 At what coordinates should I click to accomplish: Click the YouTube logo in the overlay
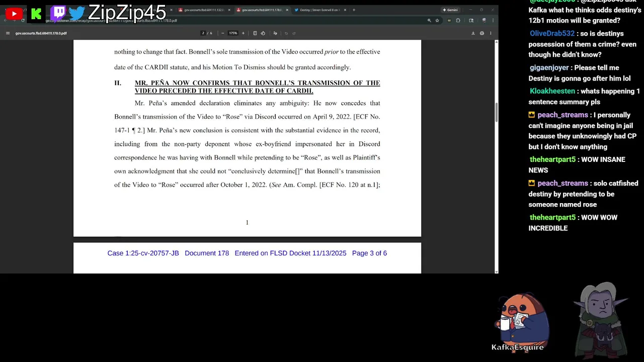coord(14,14)
